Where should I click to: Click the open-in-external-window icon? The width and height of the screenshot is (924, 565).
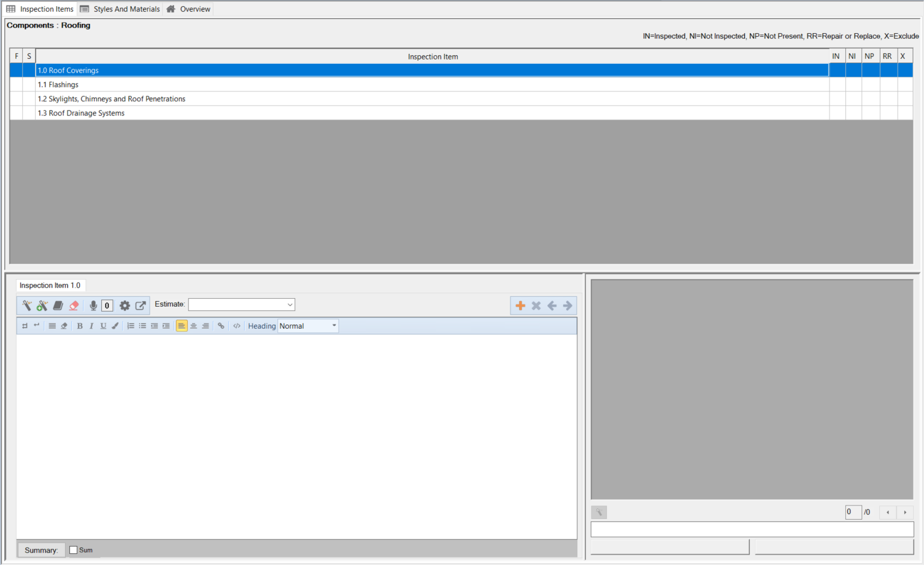point(141,306)
